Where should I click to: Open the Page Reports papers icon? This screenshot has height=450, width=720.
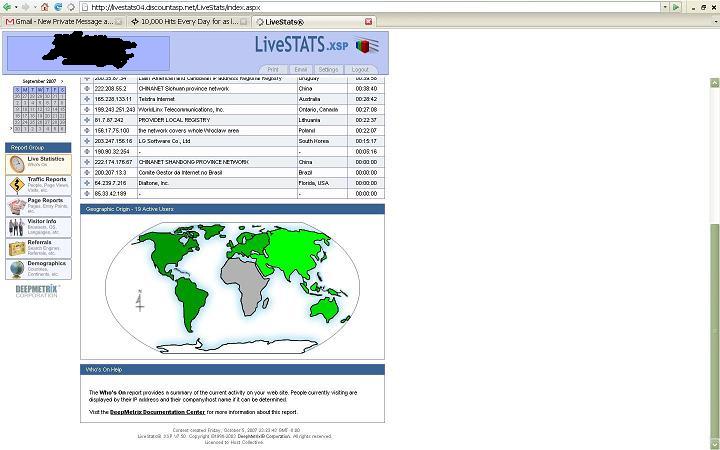tap(17, 206)
